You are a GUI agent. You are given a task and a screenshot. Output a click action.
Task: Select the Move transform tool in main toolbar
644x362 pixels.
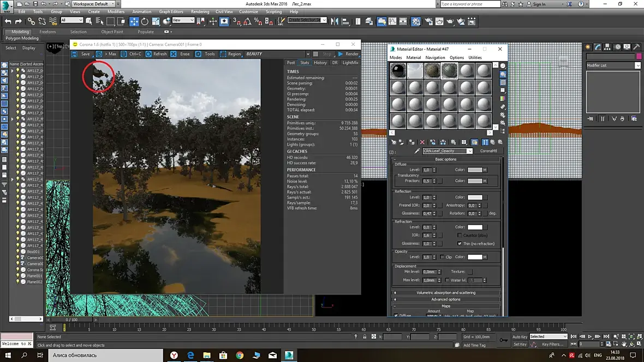click(134, 21)
